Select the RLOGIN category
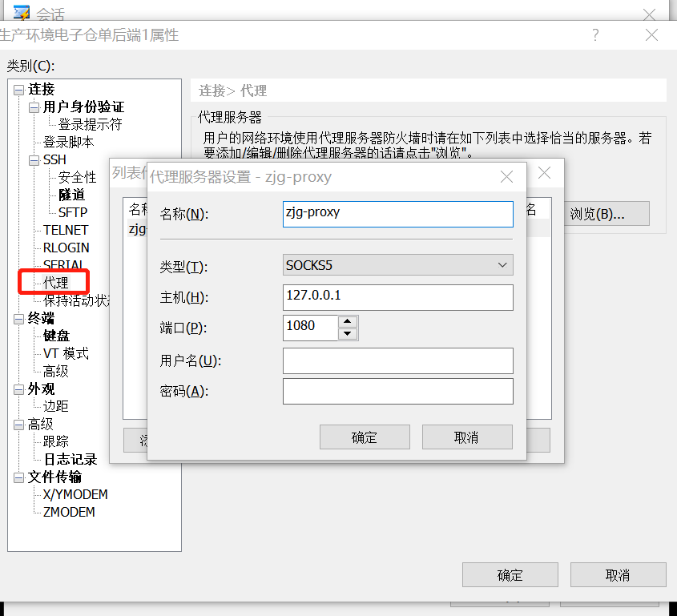The height and width of the screenshot is (616, 677). (66, 248)
